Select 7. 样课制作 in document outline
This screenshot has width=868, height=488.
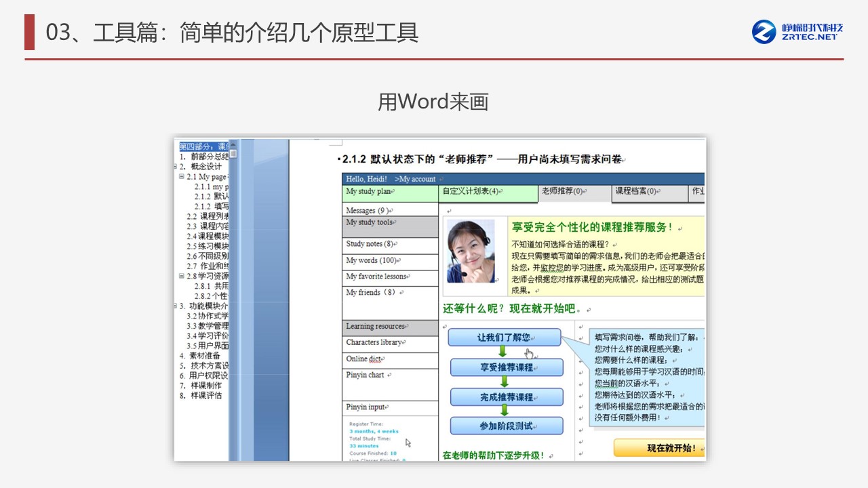(x=205, y=386)
